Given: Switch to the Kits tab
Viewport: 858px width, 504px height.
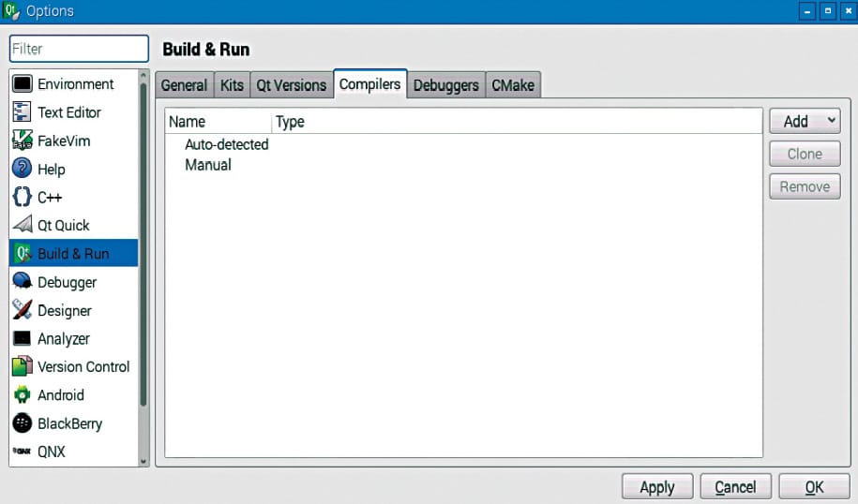Looking at the screenshot, I should [232, 85].
